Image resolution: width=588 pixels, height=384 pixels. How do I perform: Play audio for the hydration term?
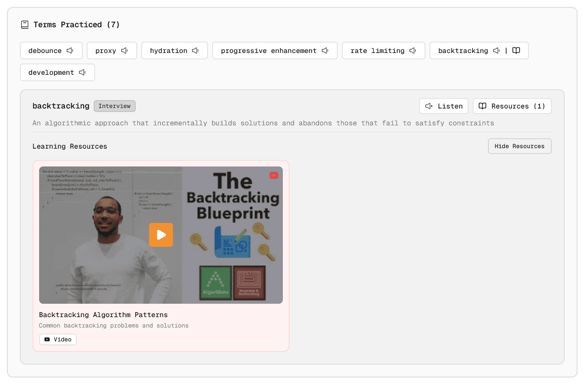pyautogui.click(x=195, y=51)
